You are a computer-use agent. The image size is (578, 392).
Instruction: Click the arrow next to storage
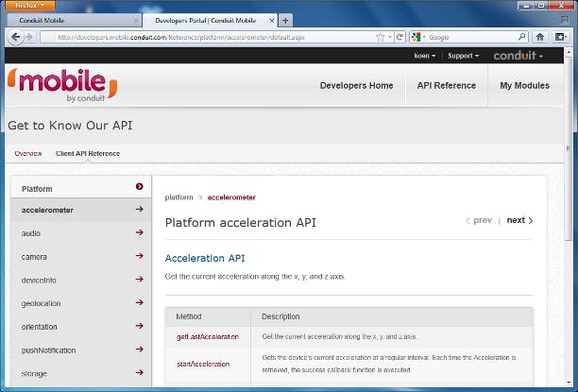140,372
